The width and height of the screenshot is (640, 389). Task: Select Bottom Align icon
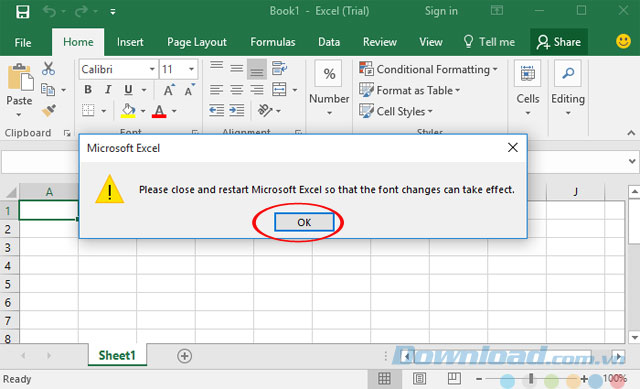(257, 69)
